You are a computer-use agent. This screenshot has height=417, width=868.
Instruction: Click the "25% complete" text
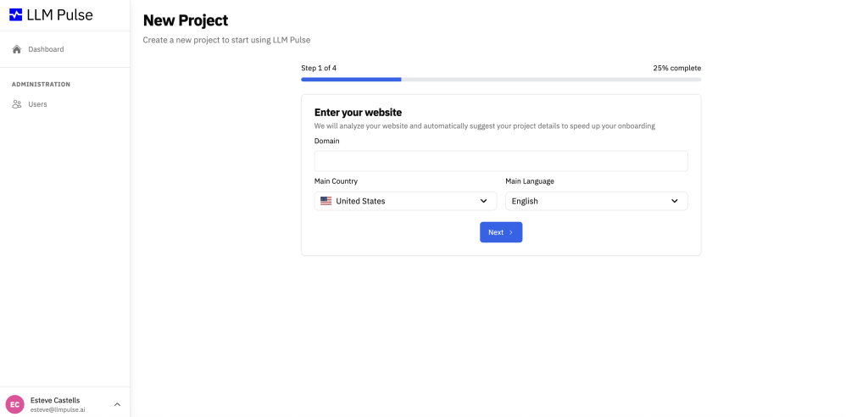click(x=677, y=68)
